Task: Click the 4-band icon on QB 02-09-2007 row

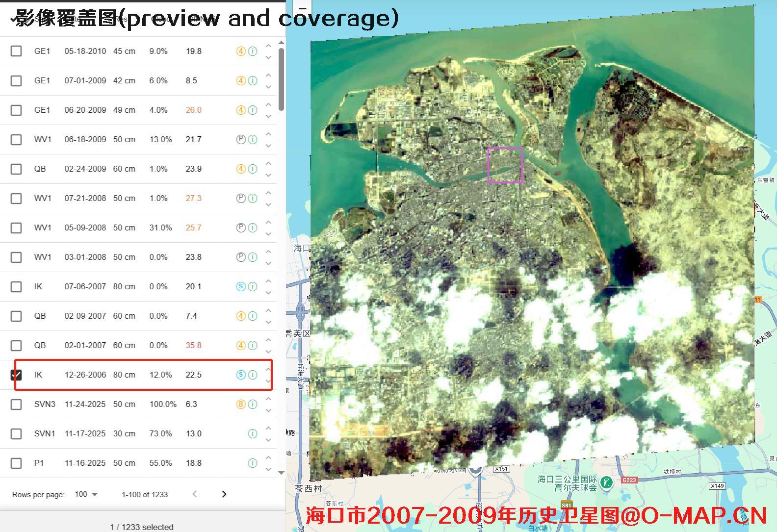Action: [x=241, y=316]
